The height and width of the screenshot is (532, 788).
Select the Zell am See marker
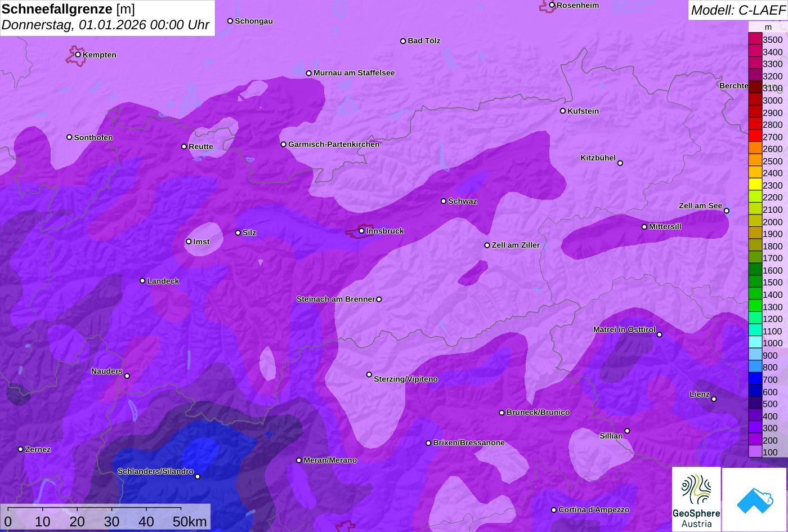tap(726, 211)
